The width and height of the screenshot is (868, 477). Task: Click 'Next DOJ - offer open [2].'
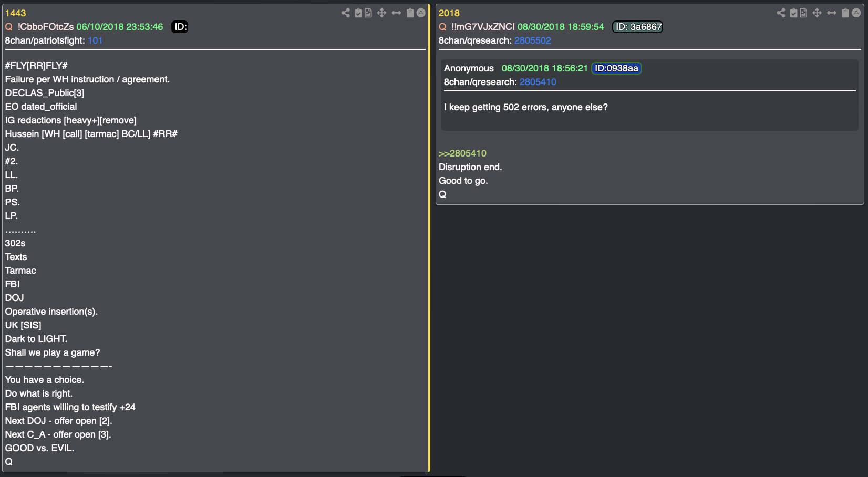tap(59, 421)
